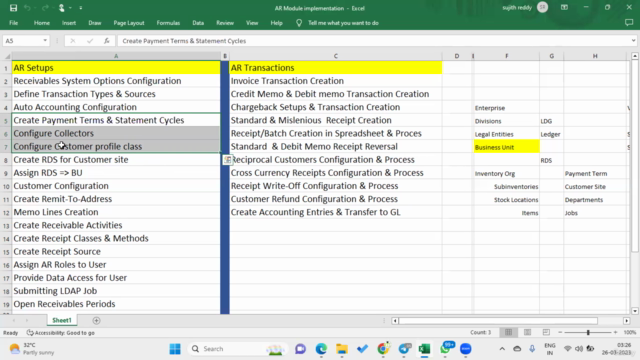Switch to Normal view
The image size is (640, 360).
508,332
